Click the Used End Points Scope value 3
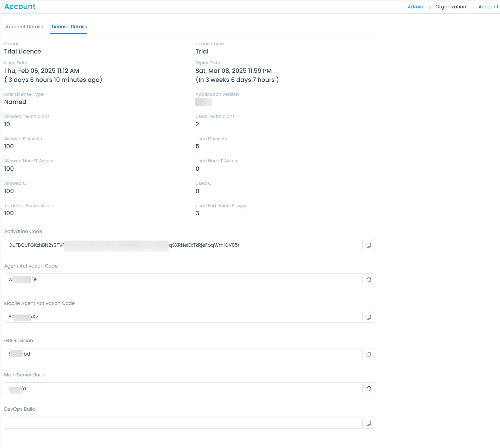The image size is (500, 448). pyautogui.click(x=197, y=213)
